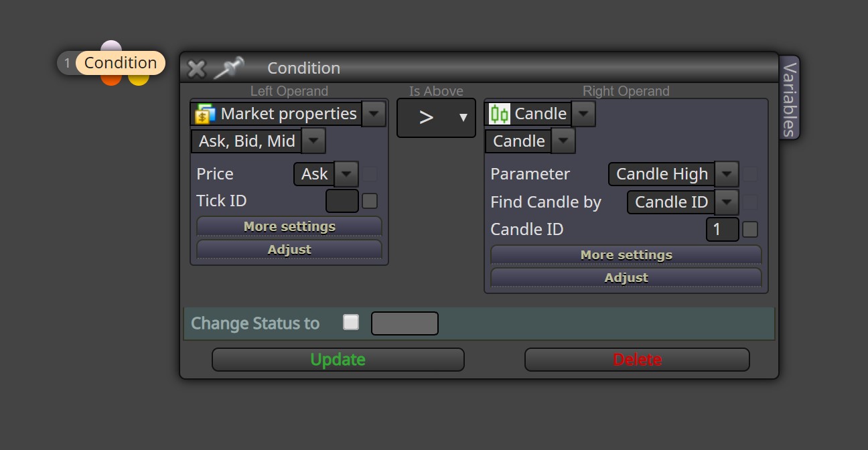Open the comparison operator dropdown
The height and width of the screenshot is (450, 868).
pyautogui.click(x=436, y=118)
